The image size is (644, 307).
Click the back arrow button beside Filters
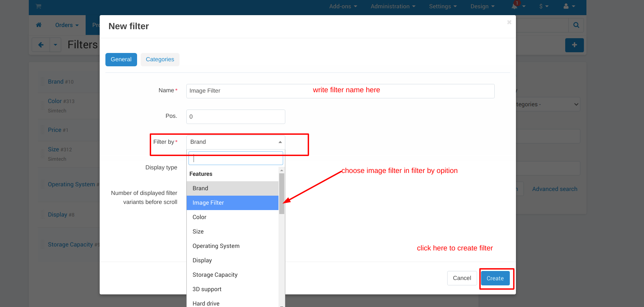click(41, 45)
